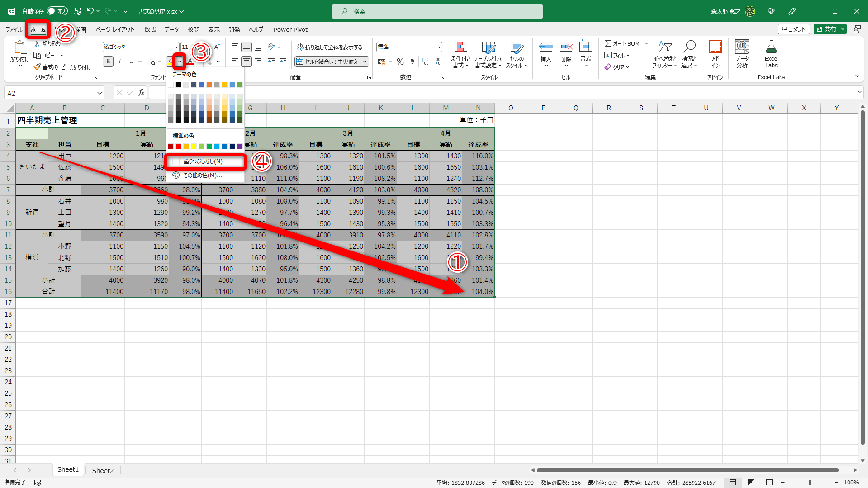Open the File (ファイル) tab
Image resolution: width=868 pixels, height=488 pixels.
tap(14, 29)
